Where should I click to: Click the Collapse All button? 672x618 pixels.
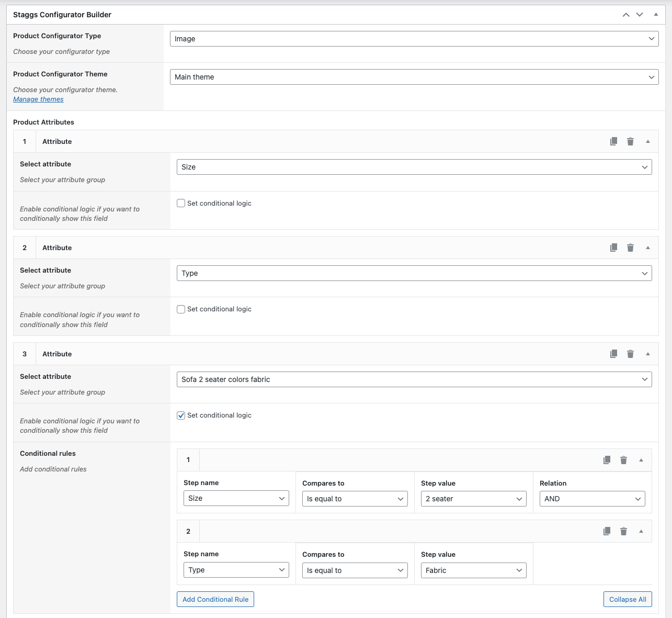(628, 599)
